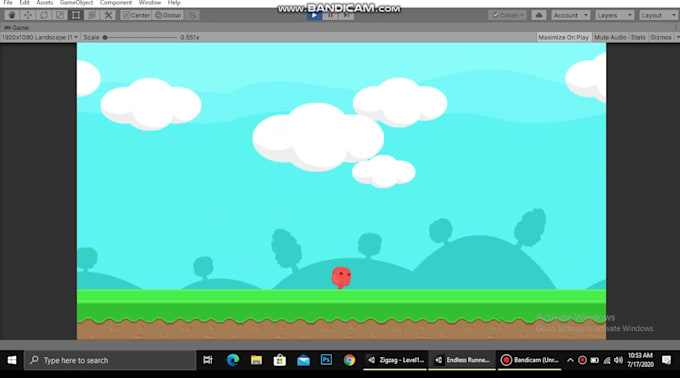Image resolution: width=680 pixels, height=378 pixels.
Task: Open the Layout dropdown
Action: pyautogui.click(x=658, y=15)
